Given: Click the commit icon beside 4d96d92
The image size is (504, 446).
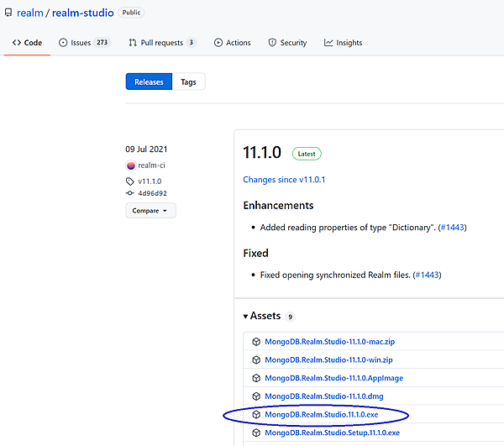Looking at the screenshot, I should (130, 193).
